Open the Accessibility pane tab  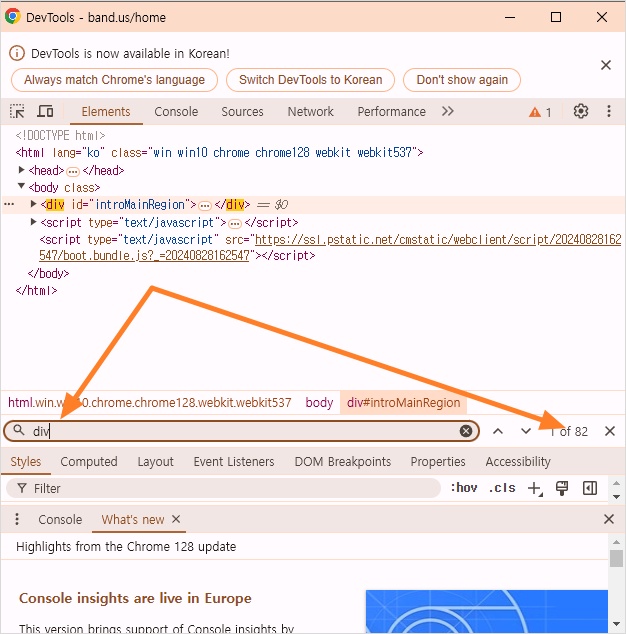click(x=518, y=461)
